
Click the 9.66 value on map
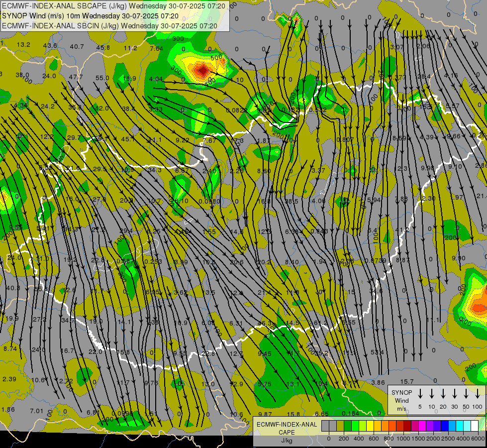coord(454,136)
